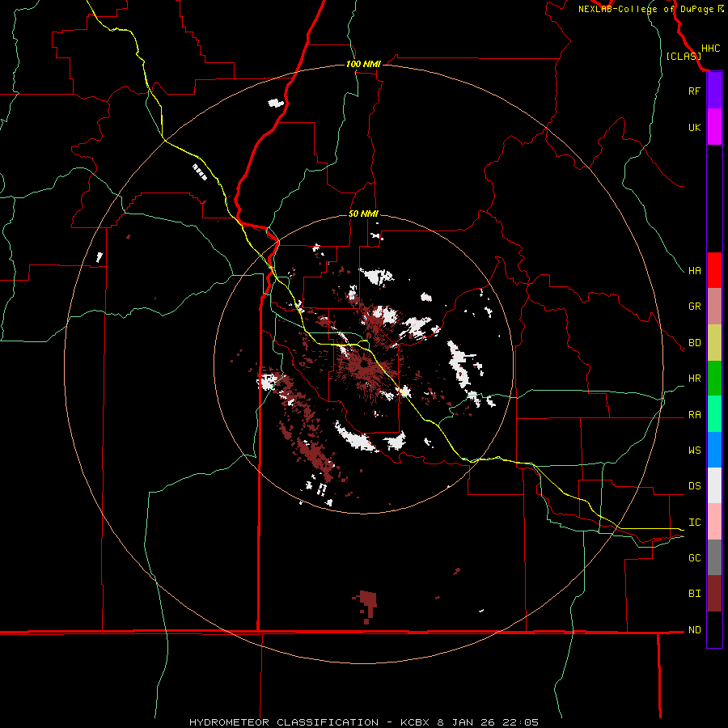
Task: Click the DS legend label
Action: (x=694, y=485)
